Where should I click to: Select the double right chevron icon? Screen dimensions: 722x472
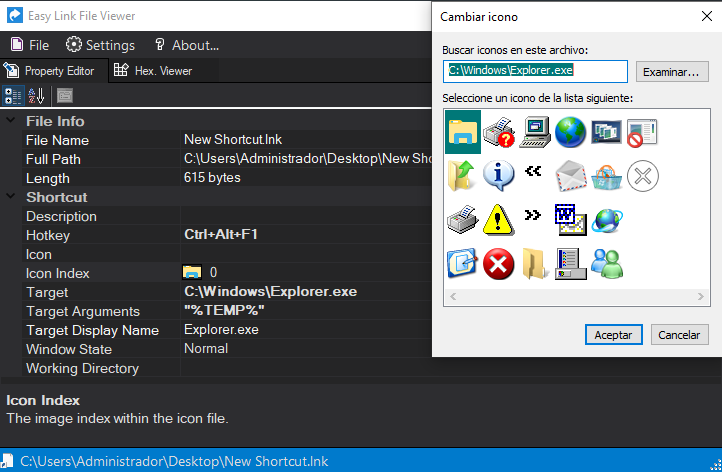coord(533,215)
